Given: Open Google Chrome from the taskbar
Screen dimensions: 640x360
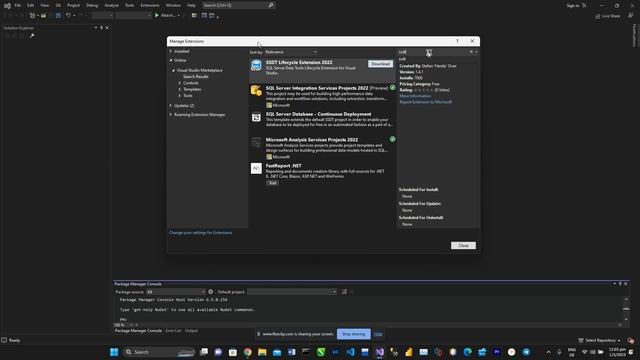Looking at the screenshot, I should point(248,352).
